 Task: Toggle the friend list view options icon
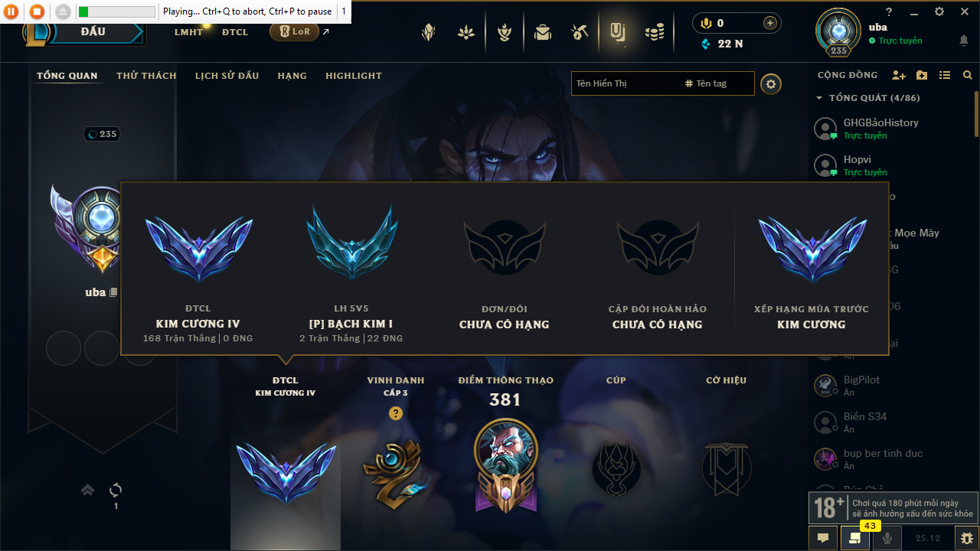(x=945, y=75)
